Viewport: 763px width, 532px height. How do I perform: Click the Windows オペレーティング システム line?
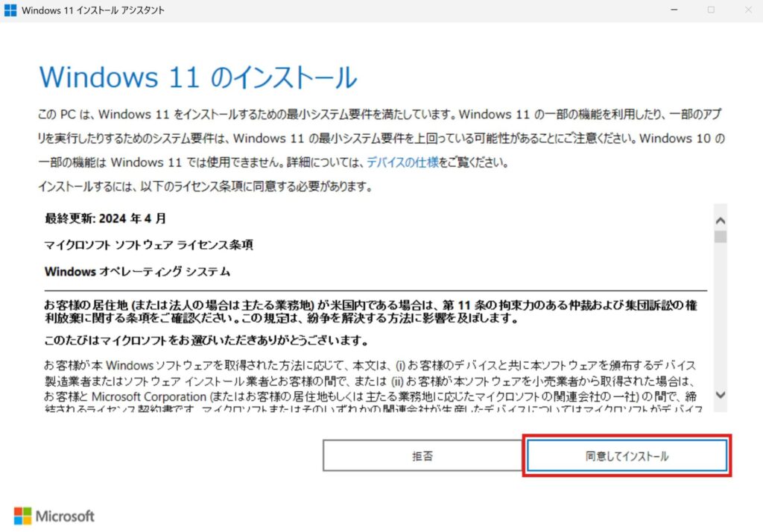[137, 271]
